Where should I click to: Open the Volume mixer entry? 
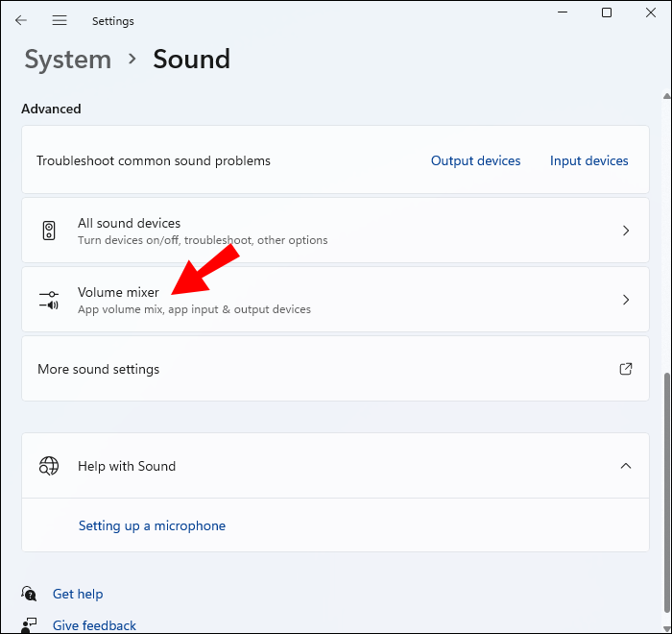tap(118, 293)
